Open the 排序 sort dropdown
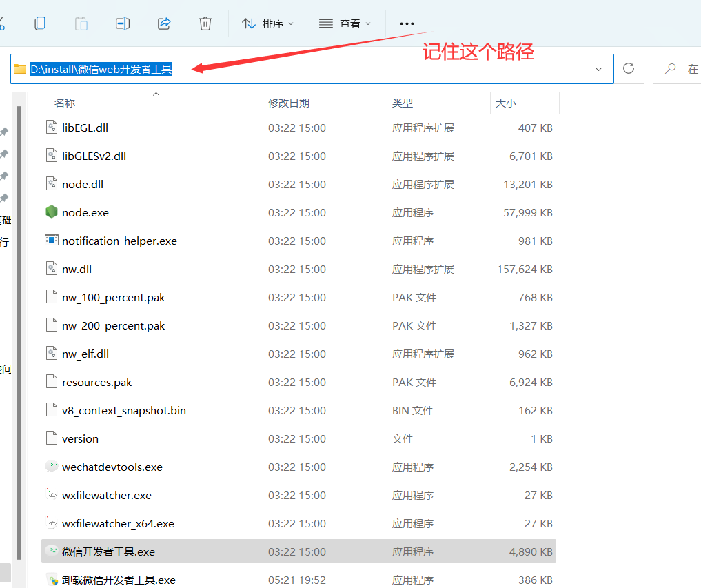The image size is (701, 588). pos(267,23)
